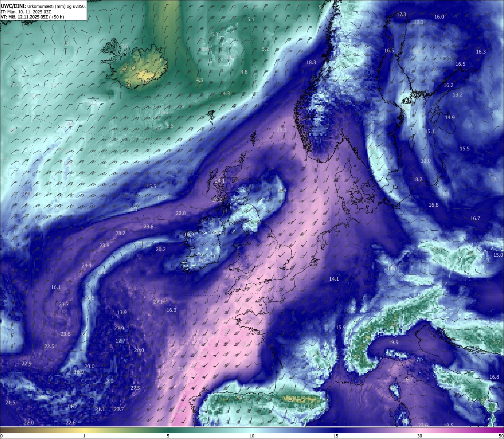Click the 25.1 value west of Norway
This screenshot has height=439, width=504.
tap(282, 130)
